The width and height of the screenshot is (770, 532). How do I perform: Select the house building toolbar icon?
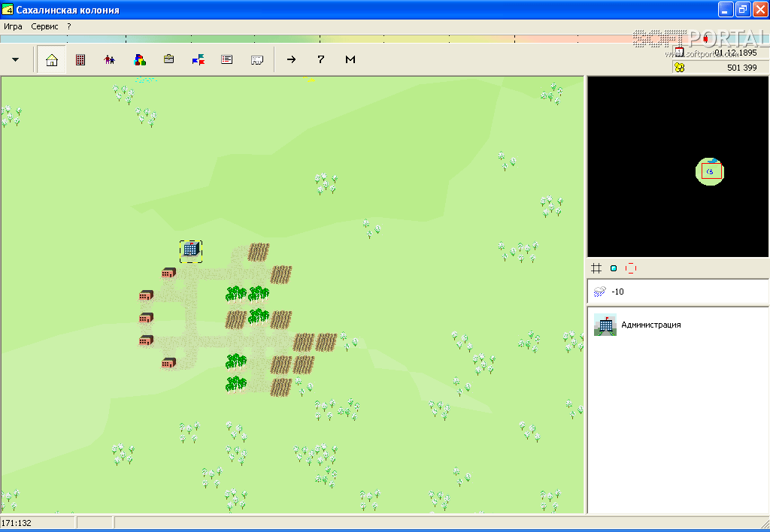(x=52, y=59)
